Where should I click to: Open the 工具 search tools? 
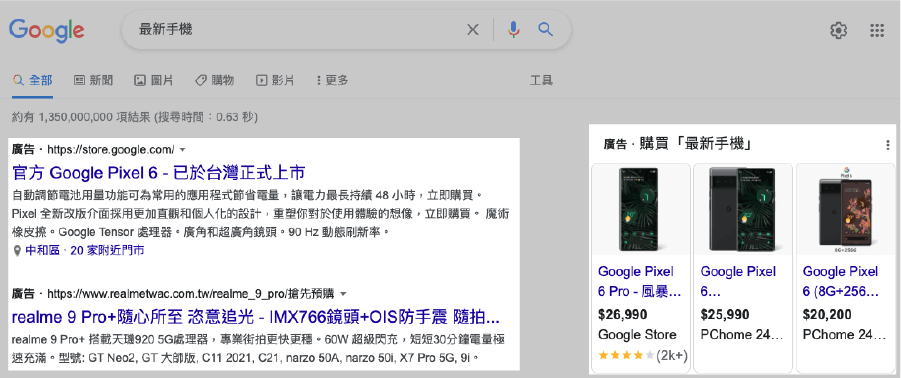point(541,80)
